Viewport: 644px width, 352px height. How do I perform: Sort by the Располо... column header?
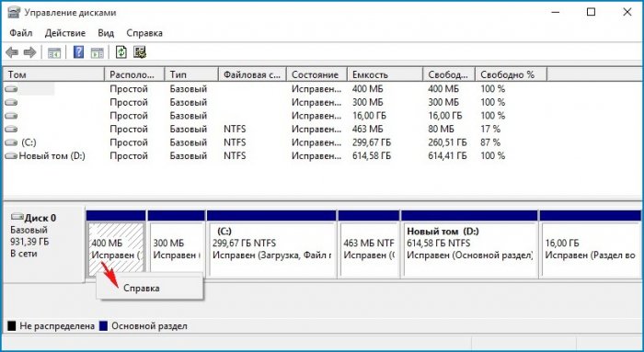(x=134, y=74)
